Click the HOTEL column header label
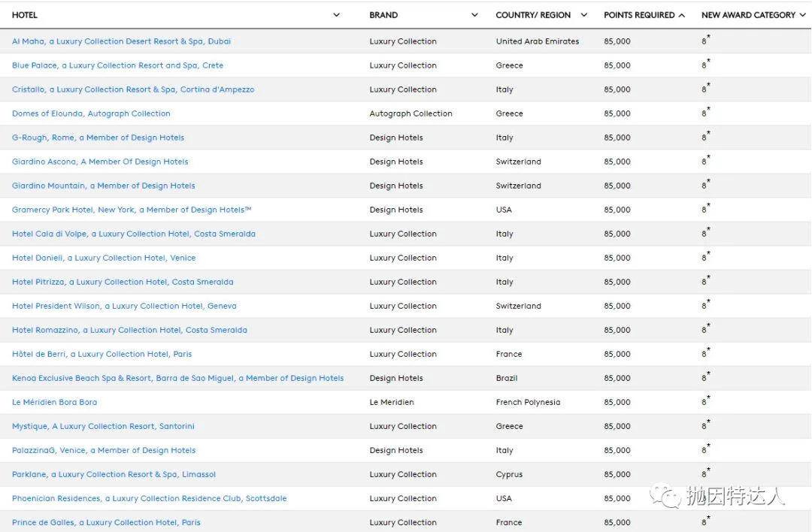This screenshot has width=812, height=532. point(24,15)
